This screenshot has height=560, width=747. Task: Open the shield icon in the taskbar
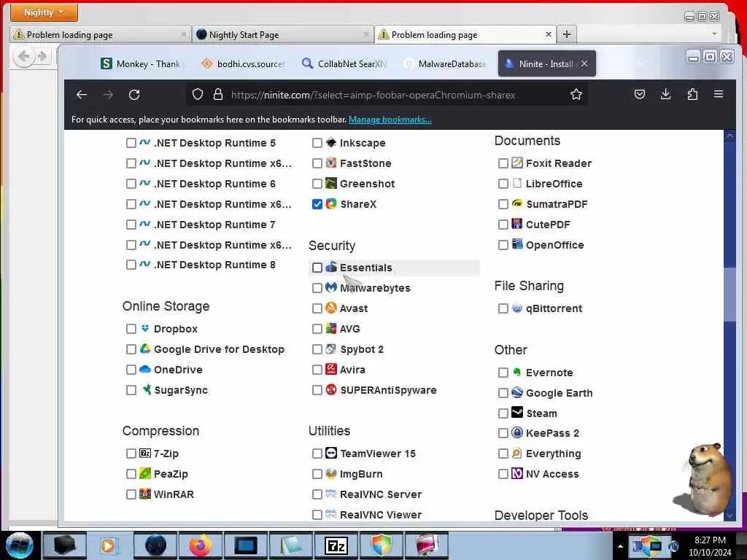click(381, 545)
